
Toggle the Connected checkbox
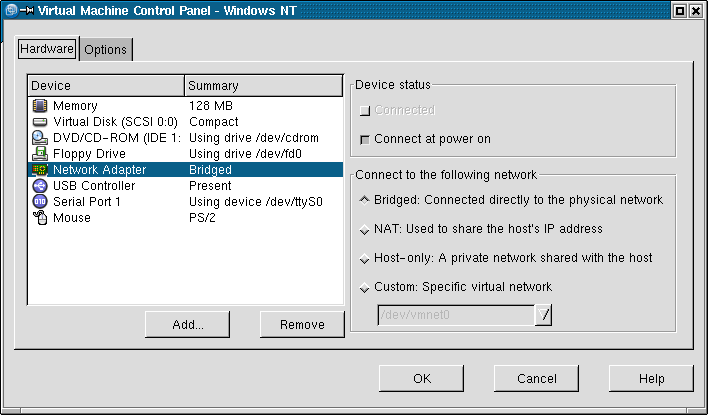(364, 110)
